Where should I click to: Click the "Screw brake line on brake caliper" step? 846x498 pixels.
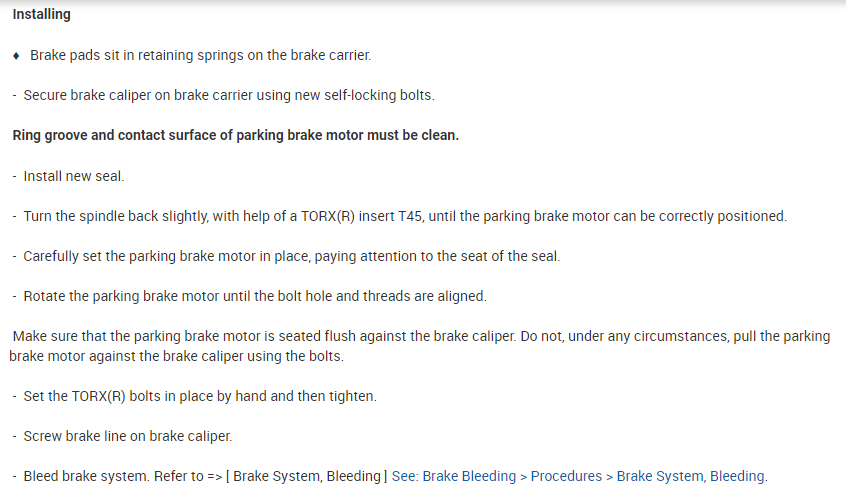128,436
